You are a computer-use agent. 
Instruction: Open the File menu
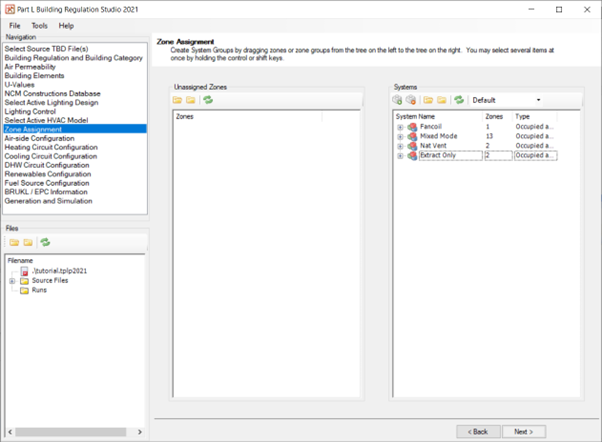click(x=15, y=26)
